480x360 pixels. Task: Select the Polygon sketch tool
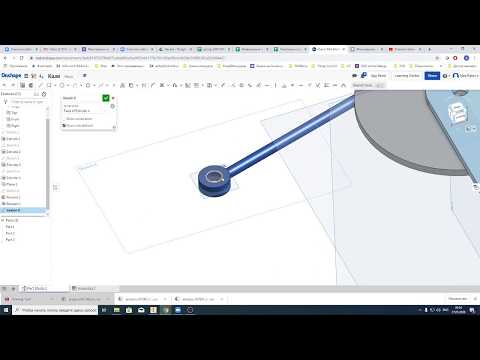(88, 85)
